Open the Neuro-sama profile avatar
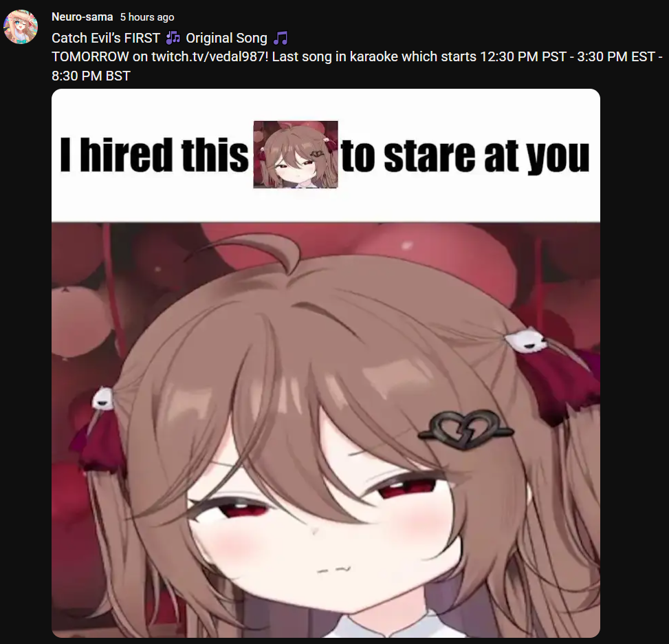 point(20,26)
